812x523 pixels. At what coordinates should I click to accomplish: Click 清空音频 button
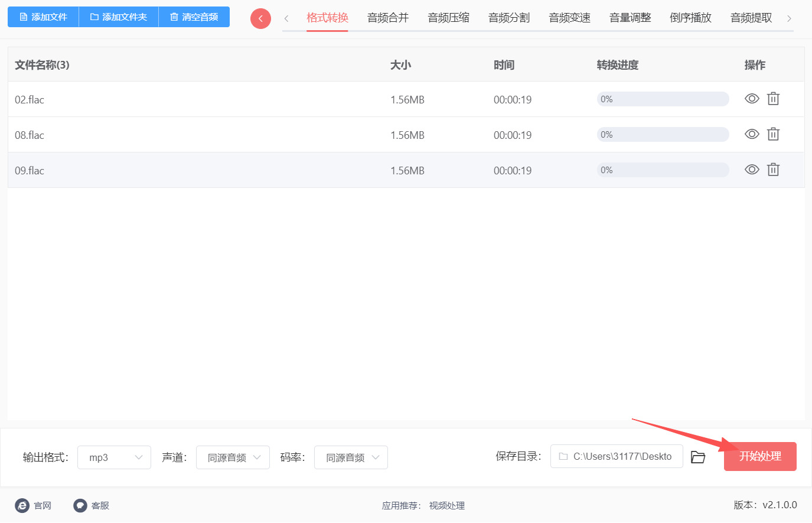(194, 17)
